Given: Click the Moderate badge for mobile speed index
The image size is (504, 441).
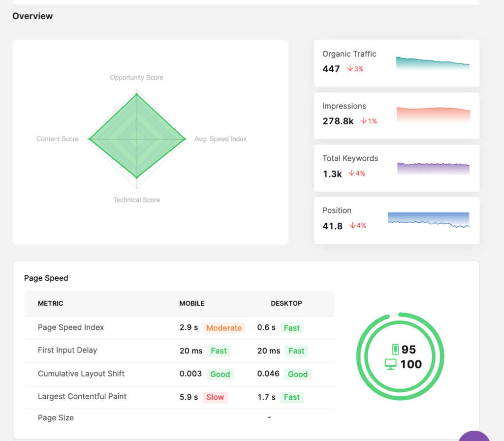Looking at the screenshot, I should pos(224,328).
